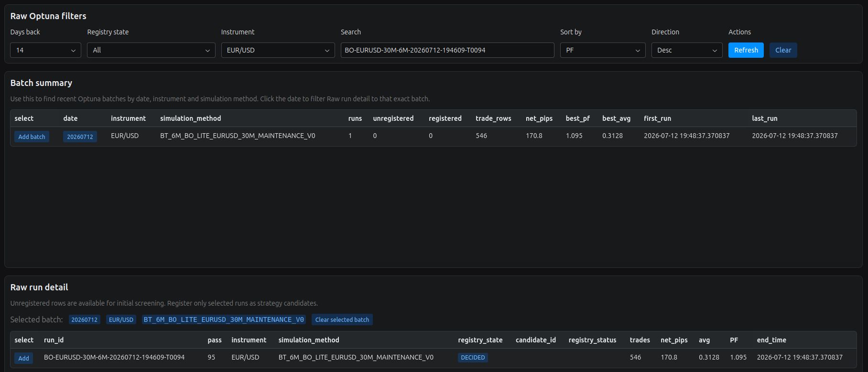The image size is (868, 372).
Task: Click the 546 trade_rows value in Batch summary
Action: pos(481,136)
